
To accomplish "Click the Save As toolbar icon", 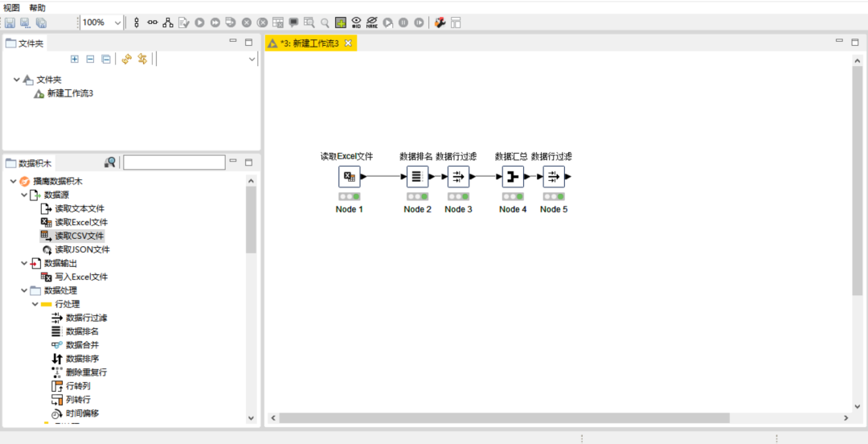I will tap(26, 23).
